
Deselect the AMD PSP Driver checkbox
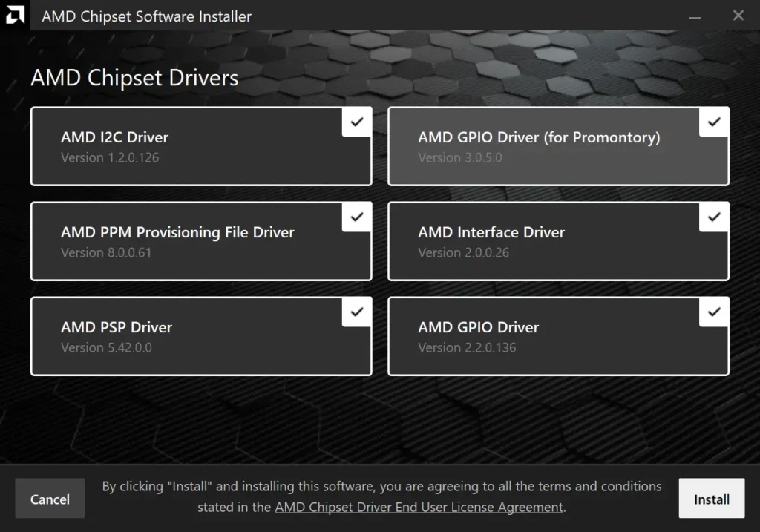(357, 312)
